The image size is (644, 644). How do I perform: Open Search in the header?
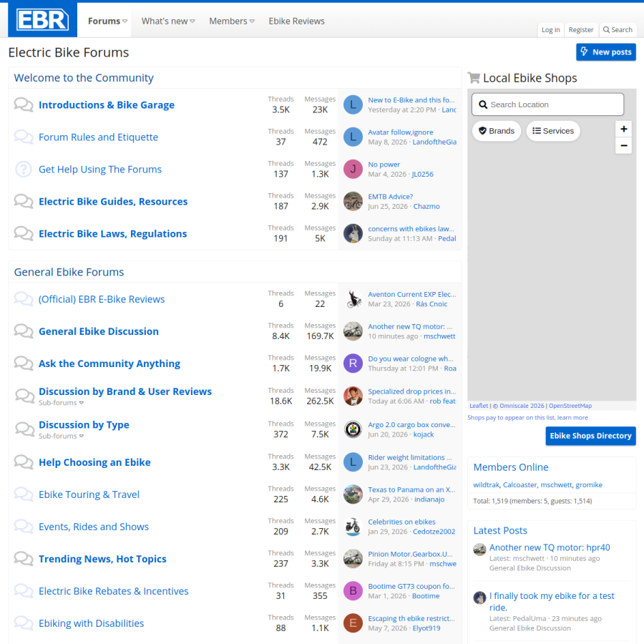click(618, 29)
